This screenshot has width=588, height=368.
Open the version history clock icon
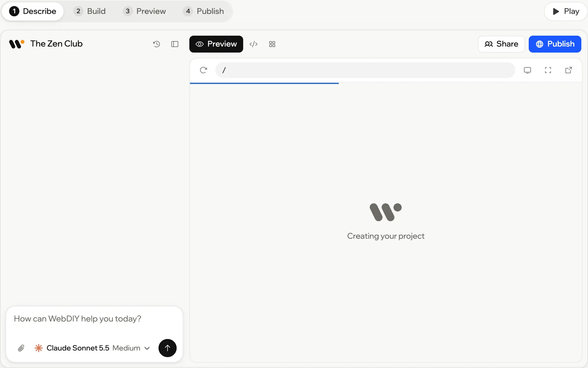(156, 44)
